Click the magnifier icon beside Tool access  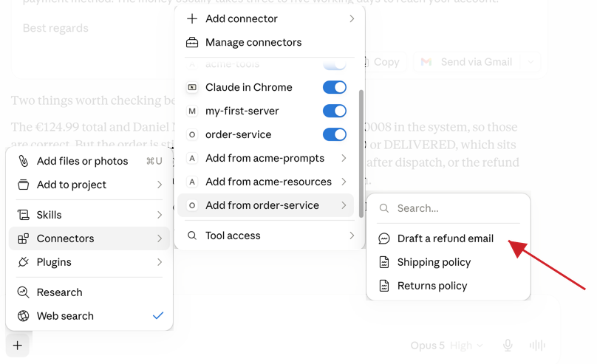tap(192, 236)
